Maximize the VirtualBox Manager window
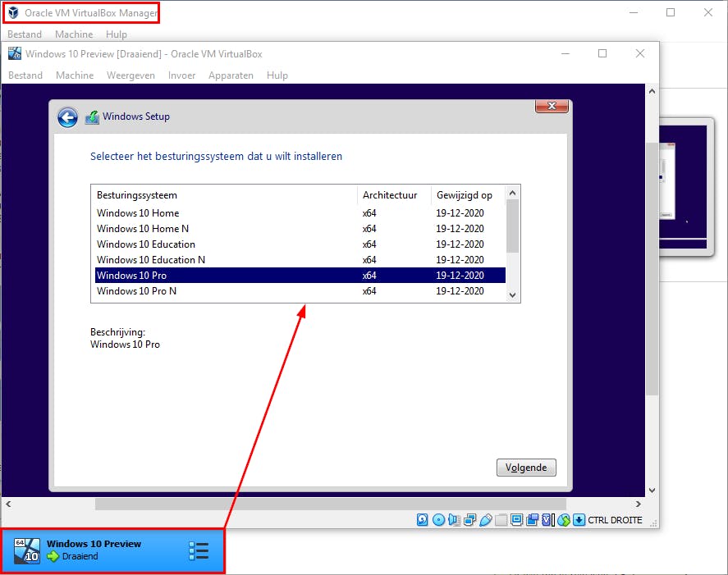 tap(671, 12)
